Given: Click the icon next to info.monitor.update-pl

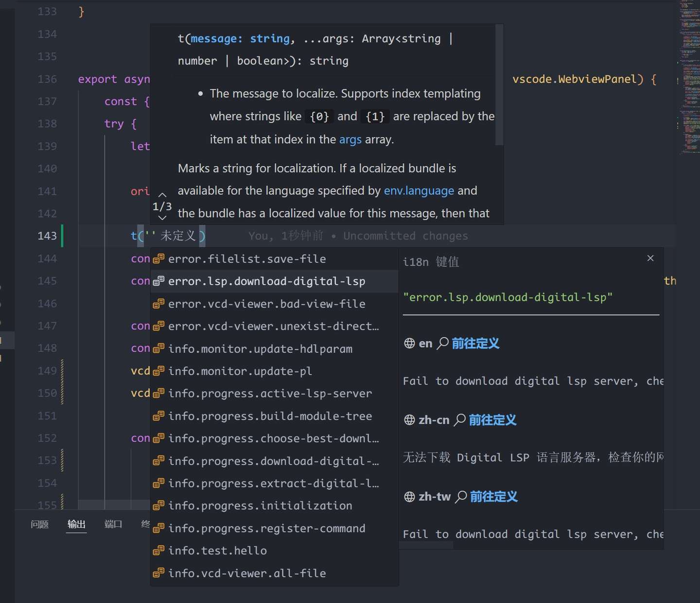Looking at the screenshot, I should tap(158, 371).
